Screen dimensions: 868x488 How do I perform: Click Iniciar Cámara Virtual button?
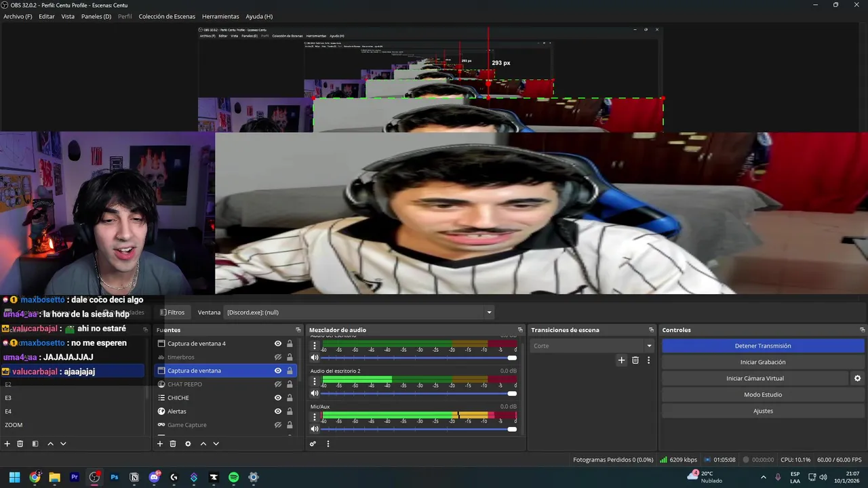coord(755,378)
